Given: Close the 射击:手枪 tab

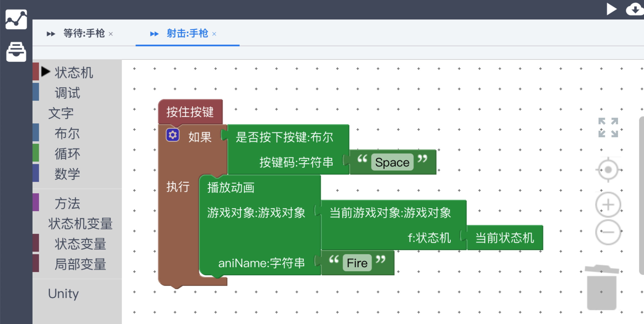Looking at the screenshot, I should 214,34.
